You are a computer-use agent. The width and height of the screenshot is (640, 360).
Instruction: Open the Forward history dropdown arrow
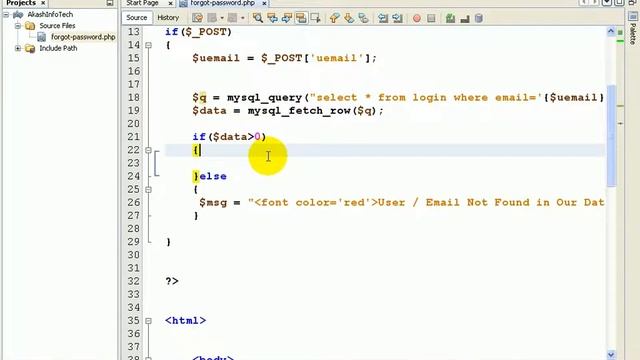pyautogui.click(x=242, y=18)
